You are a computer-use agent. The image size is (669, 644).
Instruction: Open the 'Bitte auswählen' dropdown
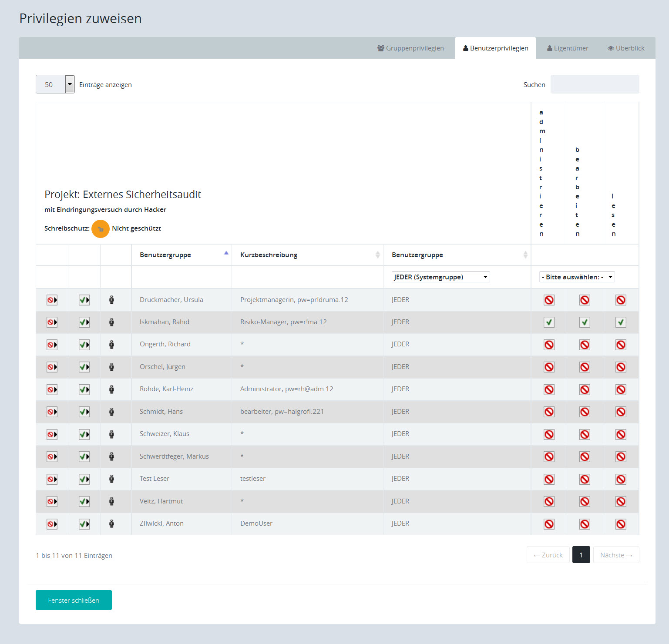[577, 277]
